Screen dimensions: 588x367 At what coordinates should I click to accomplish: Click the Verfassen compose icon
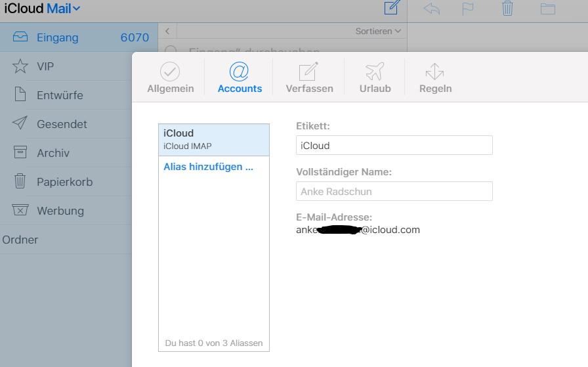(x=308, y=72)
